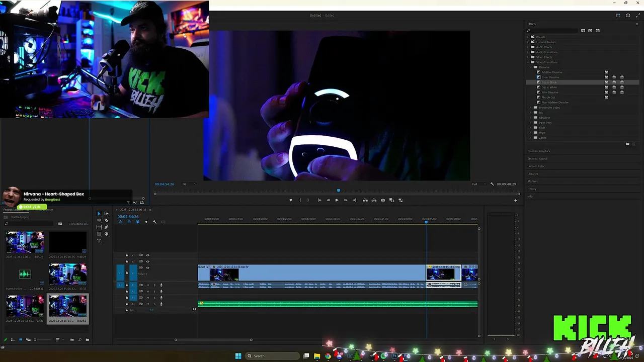Enable voice-over record on A4
Screen dimensions: 644x362
click(x=161, y=304)
